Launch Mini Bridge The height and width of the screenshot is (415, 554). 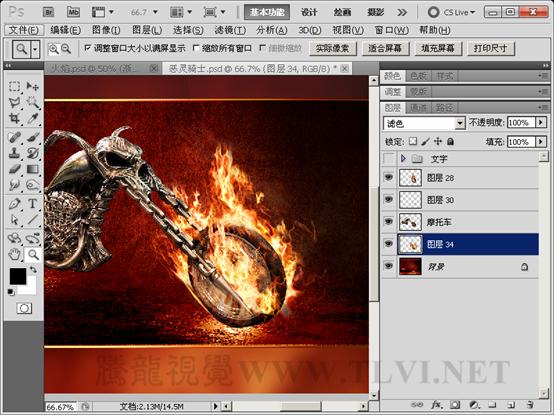(73, 12)
